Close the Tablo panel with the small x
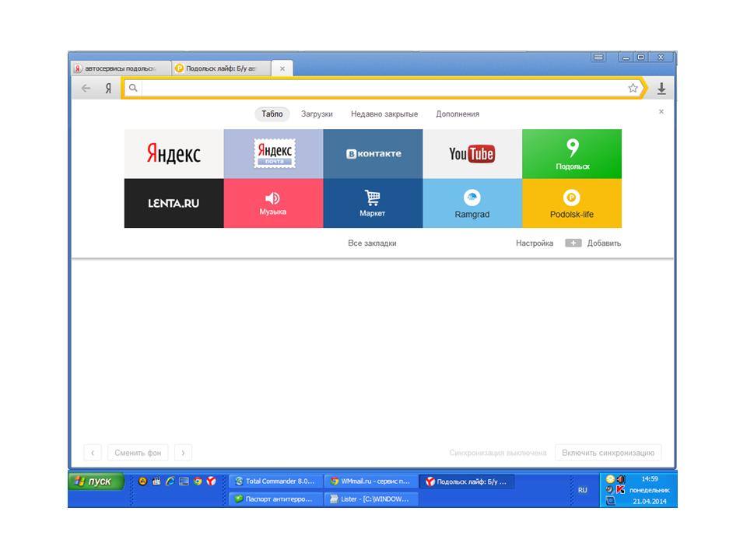 click(x=661, y=111)
